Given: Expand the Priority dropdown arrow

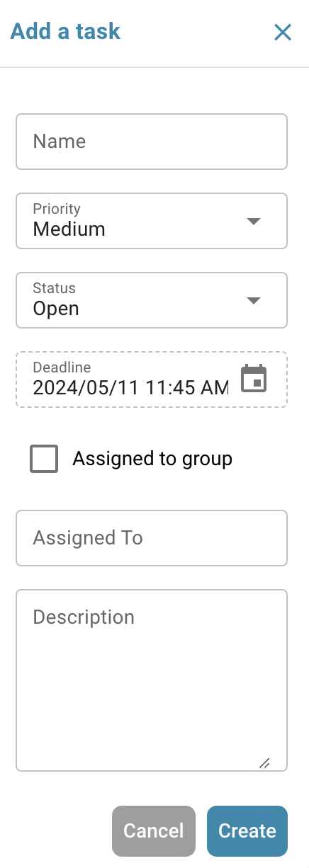Looking at the screenshot, I should tap(254, 221).
